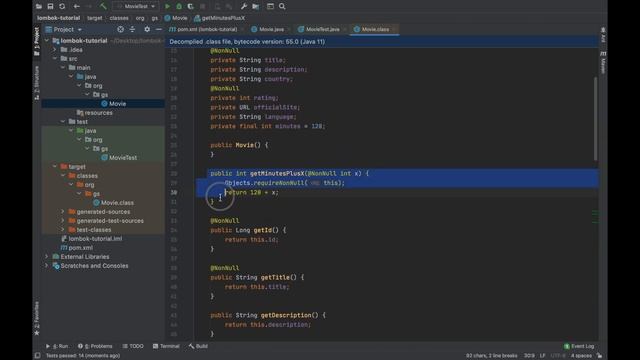Toggle Project side tool tab
Screen dimensions: 640x360
click(x=37, y=41)
